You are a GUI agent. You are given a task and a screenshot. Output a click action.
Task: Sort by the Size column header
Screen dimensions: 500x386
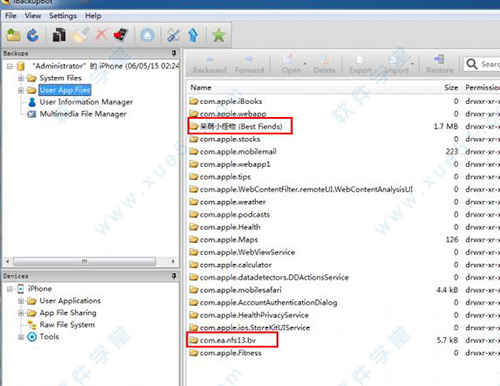tap(451, 87)
